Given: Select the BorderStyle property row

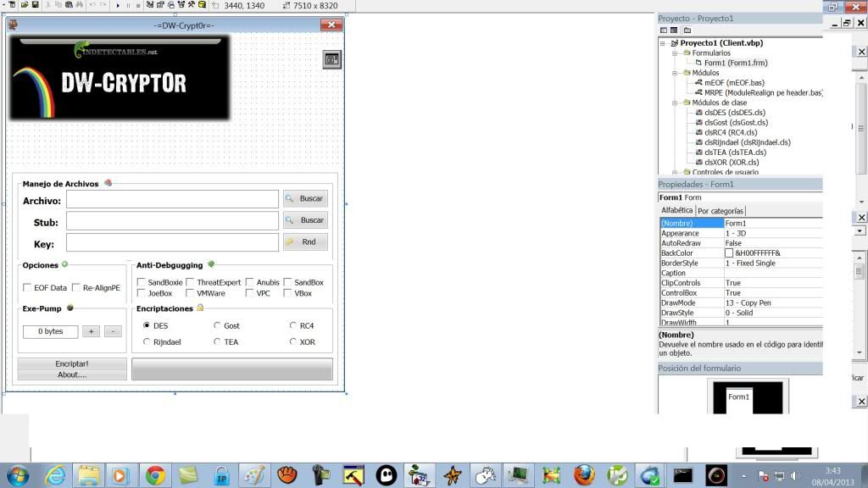Looking at the screenshot, I should pyautogui.click(x=741, y=263).
